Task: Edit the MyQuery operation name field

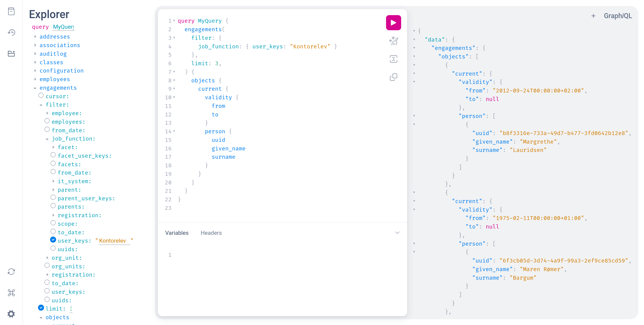Action: tap(64, 27)
